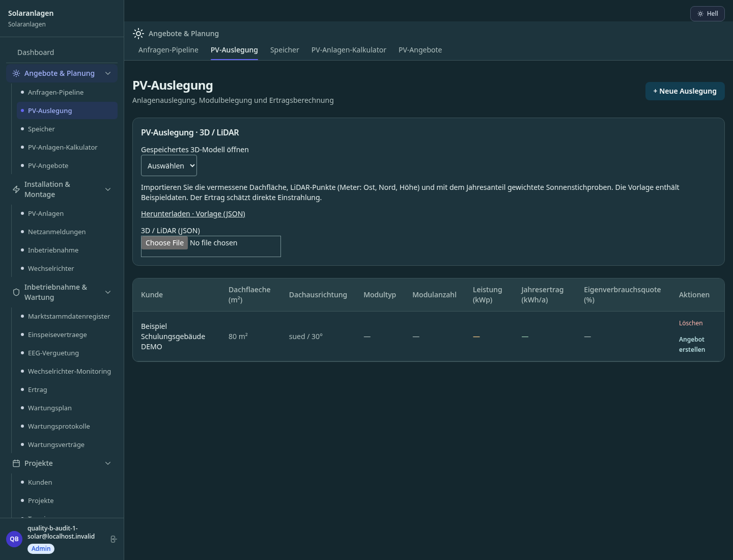Image resolution: width=733 pixels, height=560 pixels.
Task: Switch to PV-Anlagen-Kalkulator tab
Action: tap(349, 50)
